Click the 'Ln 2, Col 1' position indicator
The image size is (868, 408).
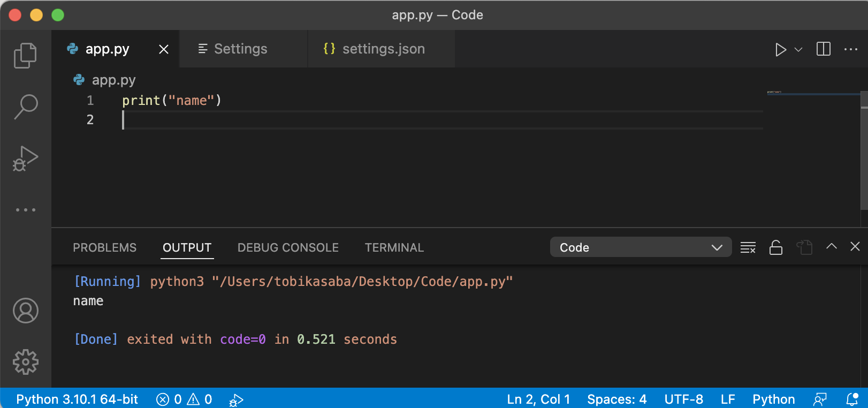point(538,399)
